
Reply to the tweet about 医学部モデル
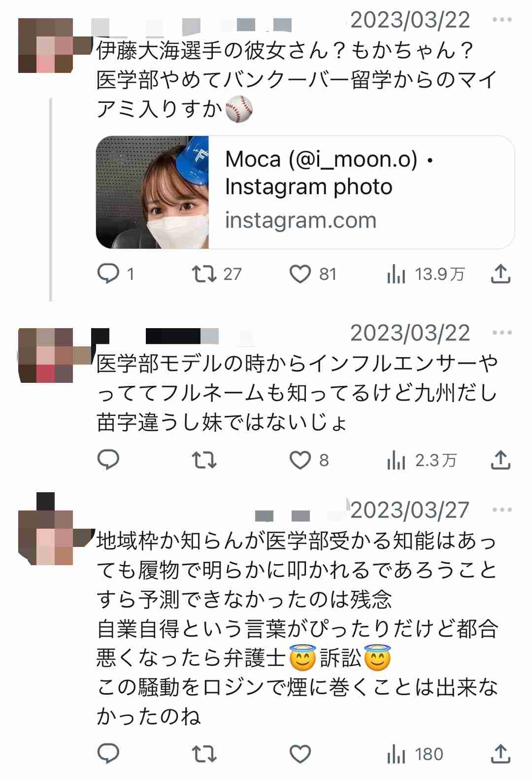click(109, 460)
